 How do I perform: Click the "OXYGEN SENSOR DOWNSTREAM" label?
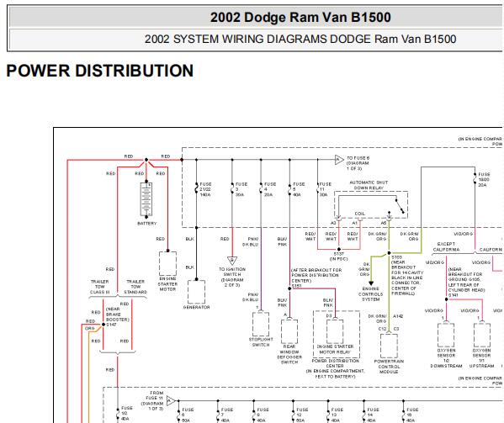point(446,358)
